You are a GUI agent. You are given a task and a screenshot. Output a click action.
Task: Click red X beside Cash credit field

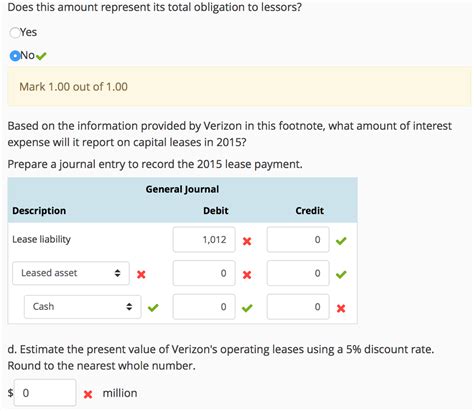pyautogui.click(x=341, y=308)
